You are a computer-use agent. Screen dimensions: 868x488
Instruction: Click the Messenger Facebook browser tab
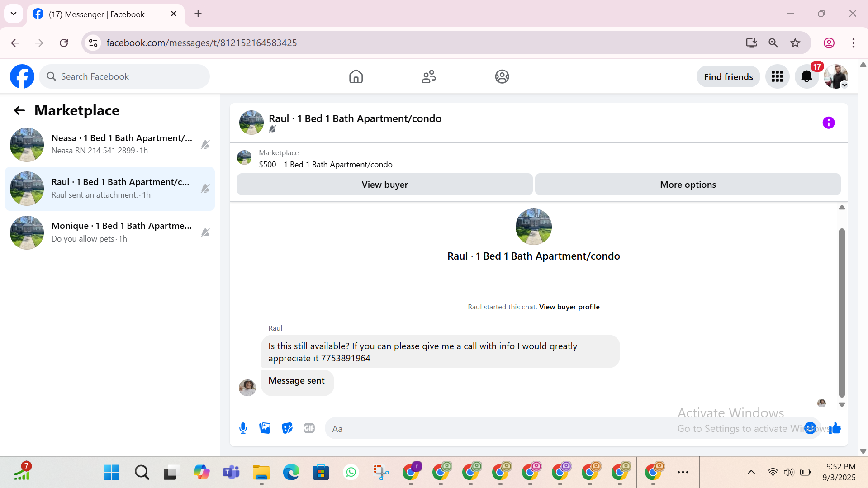pyautogui.click(x=106, y=14)
